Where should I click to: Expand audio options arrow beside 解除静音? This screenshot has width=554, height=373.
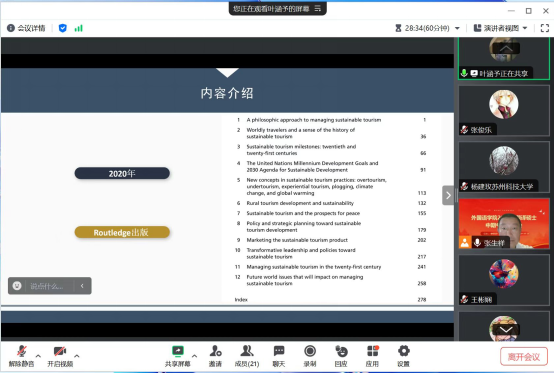point(38,356)
